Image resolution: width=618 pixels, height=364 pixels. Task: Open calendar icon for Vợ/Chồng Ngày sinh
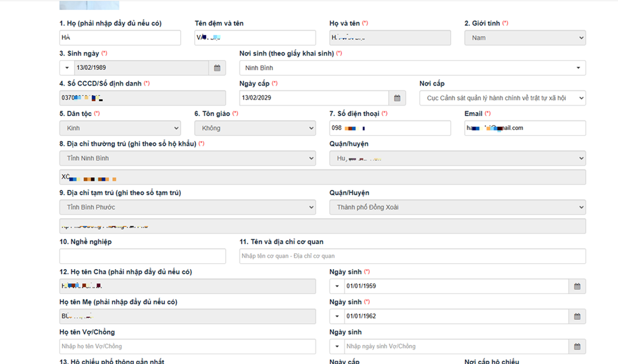click(577, 347)
